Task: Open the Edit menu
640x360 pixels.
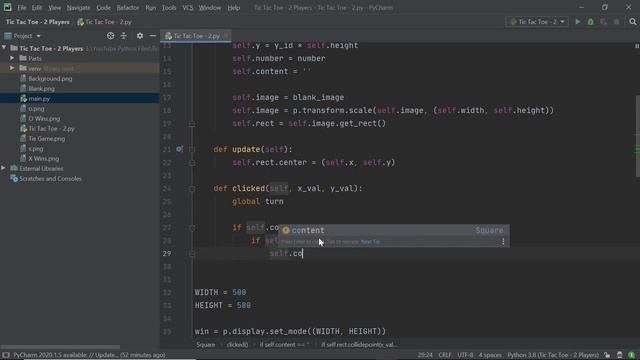Action: (x=37, y=8)
